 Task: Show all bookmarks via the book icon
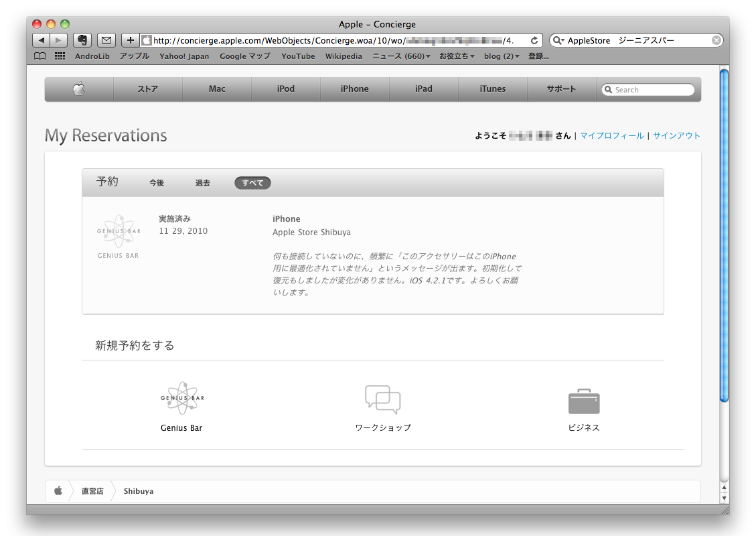[40, 56]
